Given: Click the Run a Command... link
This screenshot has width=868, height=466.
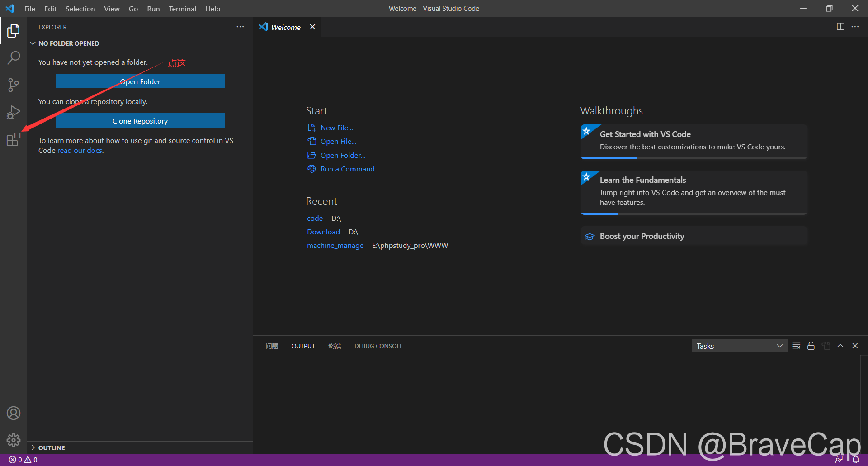Looking at the screenshot, I should [349, 169].
